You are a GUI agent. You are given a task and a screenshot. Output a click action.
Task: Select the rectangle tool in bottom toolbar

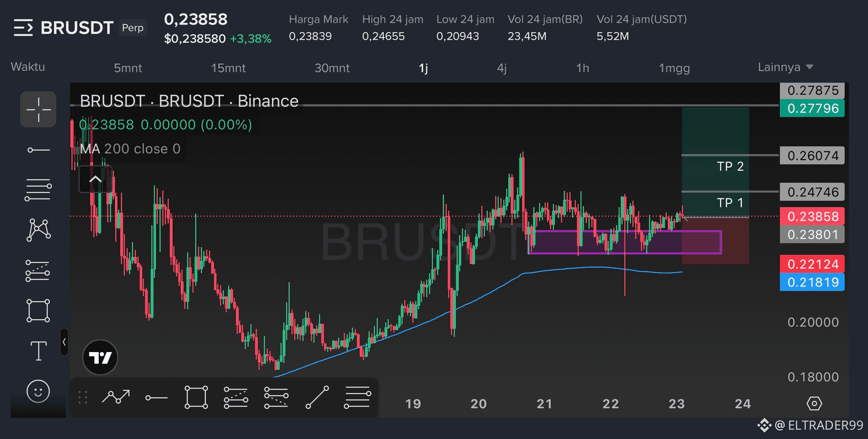tap(196, 397)
